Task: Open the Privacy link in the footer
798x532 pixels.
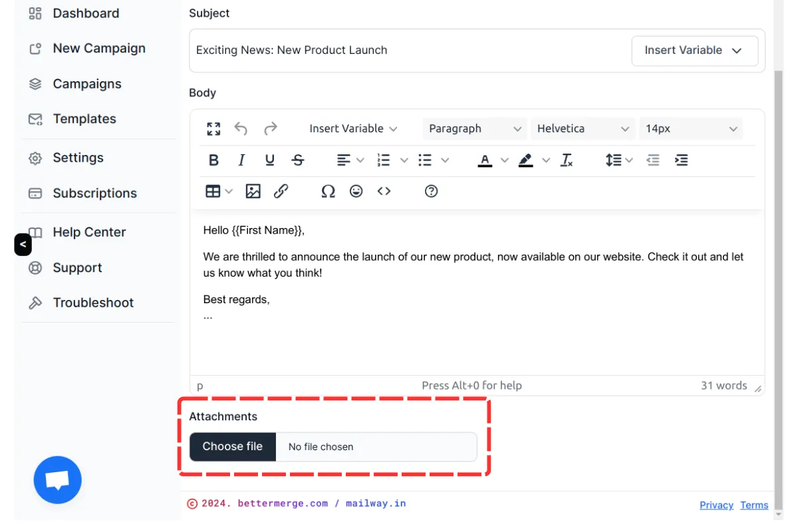Action: pos(716,505)
